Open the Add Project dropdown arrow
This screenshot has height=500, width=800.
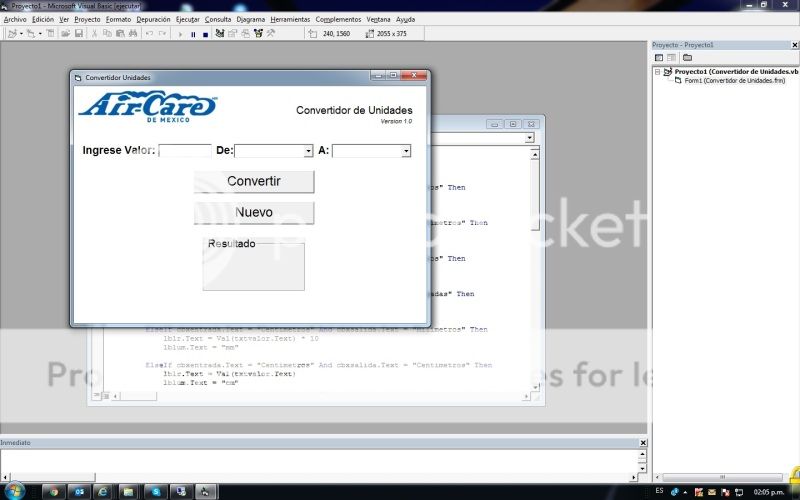(x=21, y=34)
